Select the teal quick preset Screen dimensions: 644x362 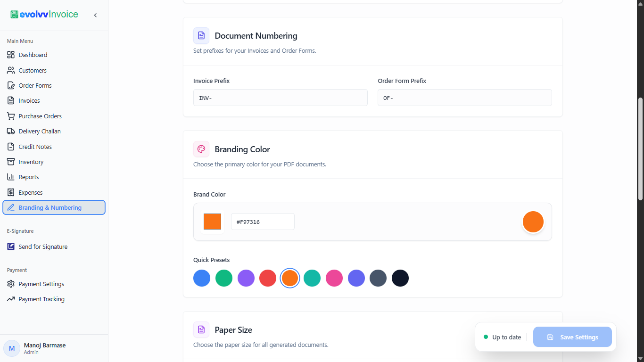click(312, 278)
